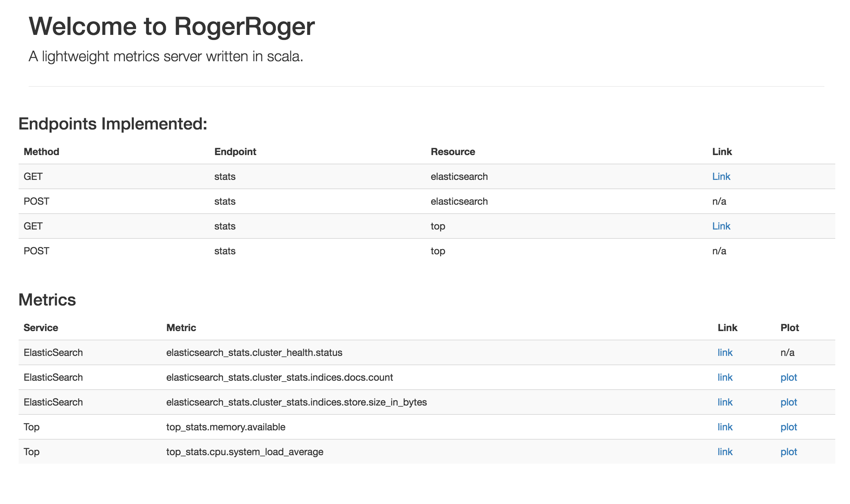
Task: Open link for store.size_in_bytes metric
Action: coord(725,402)
